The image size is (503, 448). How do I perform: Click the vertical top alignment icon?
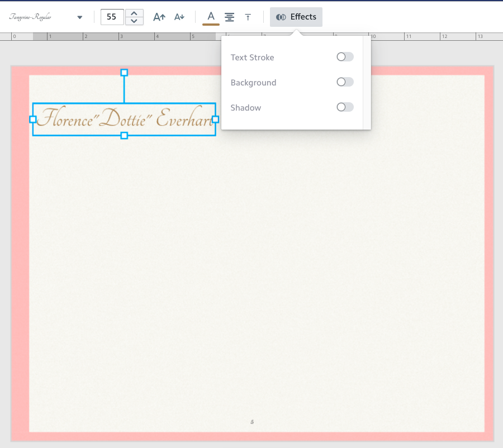point(248,17)
